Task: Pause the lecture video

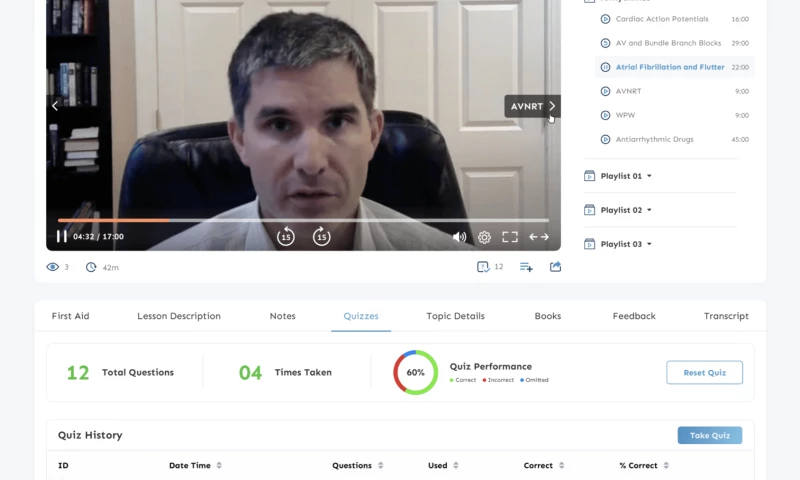Action: (62, 236)
